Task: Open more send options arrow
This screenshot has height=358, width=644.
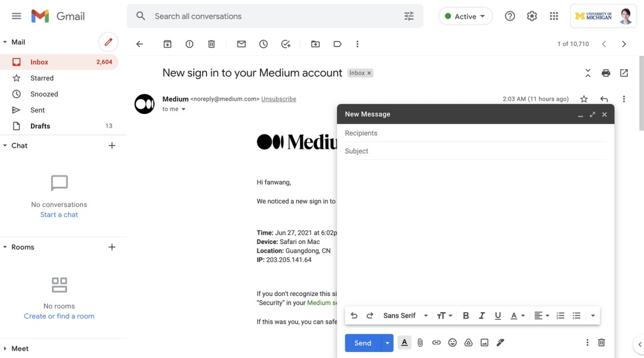Action: [388, 343]
